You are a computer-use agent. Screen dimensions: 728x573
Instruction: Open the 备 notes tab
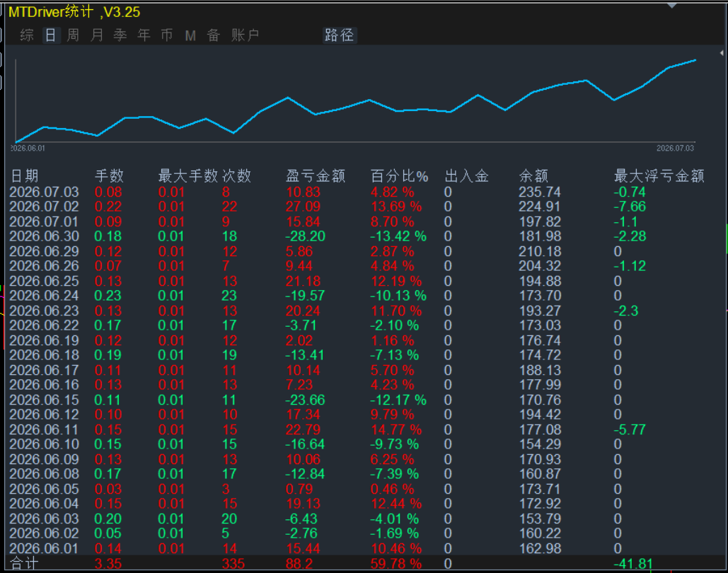click(x=214, y=35)
